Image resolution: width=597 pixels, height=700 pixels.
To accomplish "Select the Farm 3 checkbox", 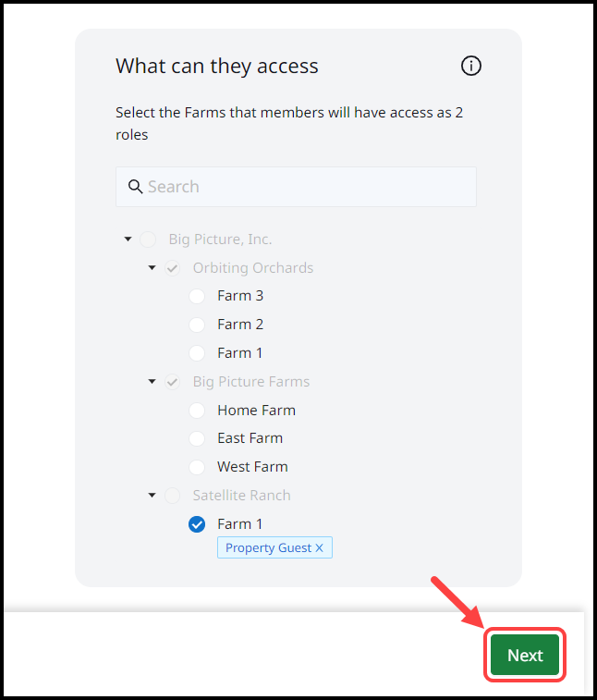I will coord(197,296).
